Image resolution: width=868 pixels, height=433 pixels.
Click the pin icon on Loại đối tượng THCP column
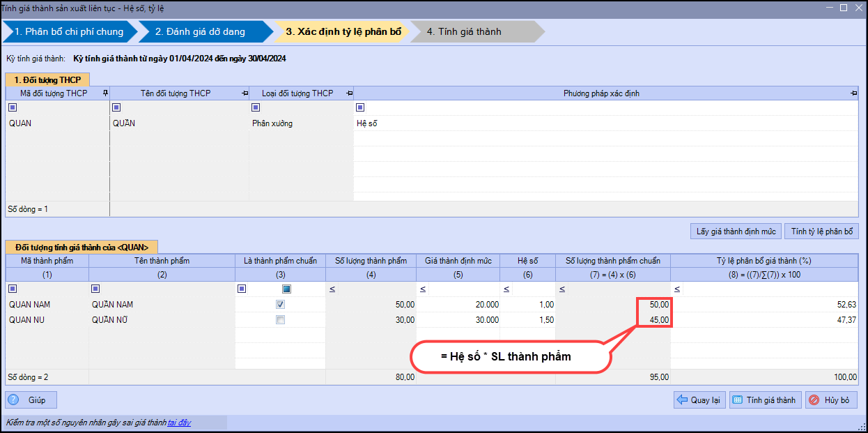(349, 93)
